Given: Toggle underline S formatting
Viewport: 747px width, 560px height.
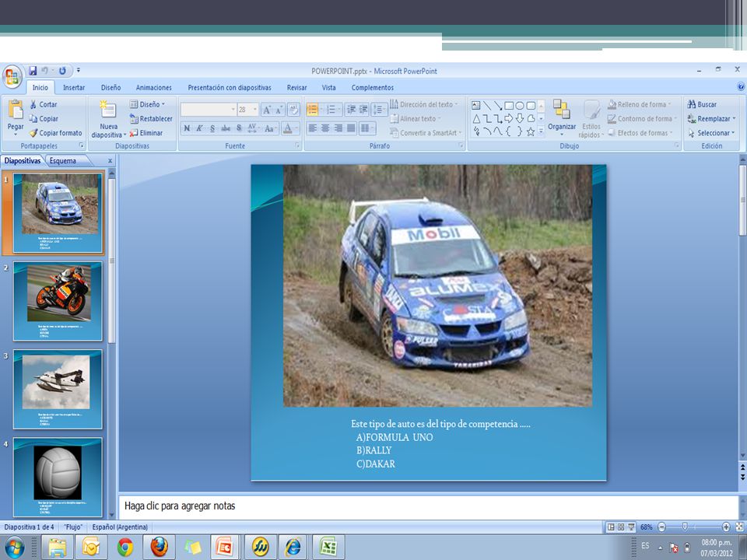Looking at the screenshot, I should 212,128.
